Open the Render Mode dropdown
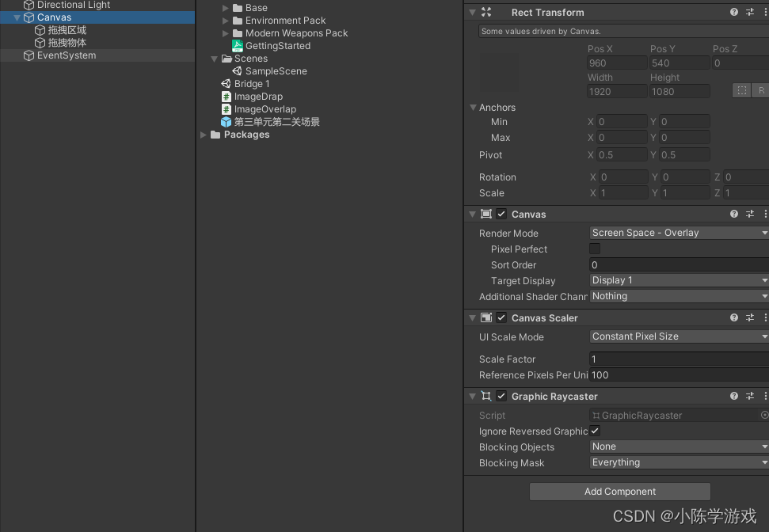 (x=677, y=232)
